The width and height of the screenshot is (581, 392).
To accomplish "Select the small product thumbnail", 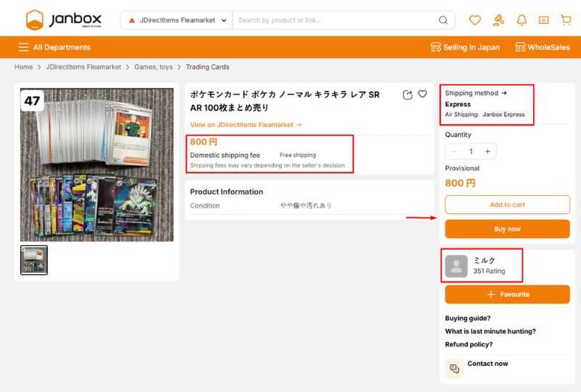I will pyautogui.click(x=33, y=260).
